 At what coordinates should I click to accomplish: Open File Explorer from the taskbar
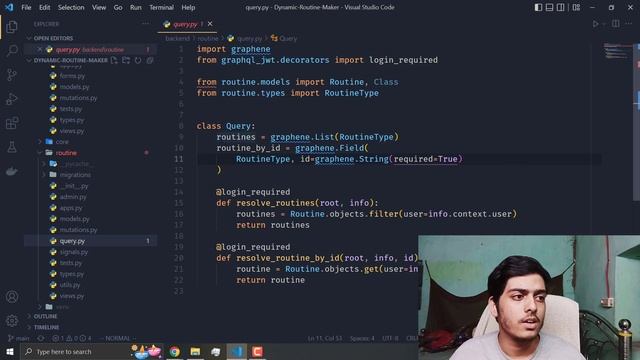pyautogui.click(x=195, y=351)
